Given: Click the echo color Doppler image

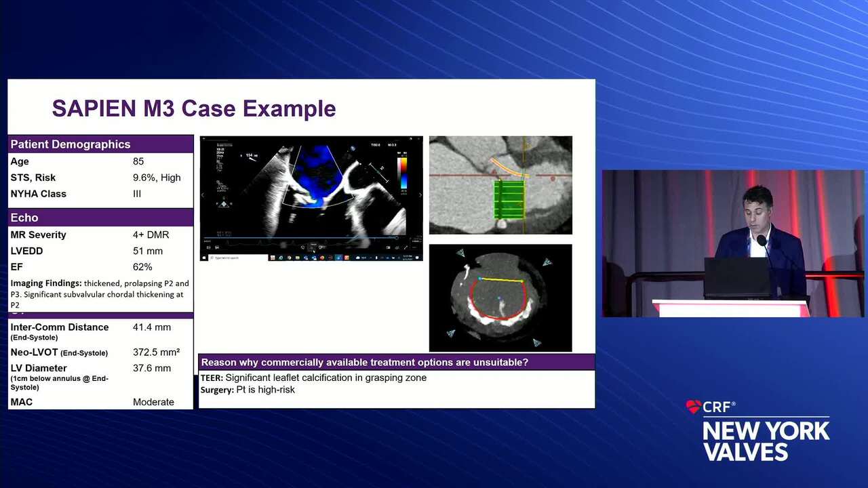Looking at the screenshot, I should coord(311,199).
